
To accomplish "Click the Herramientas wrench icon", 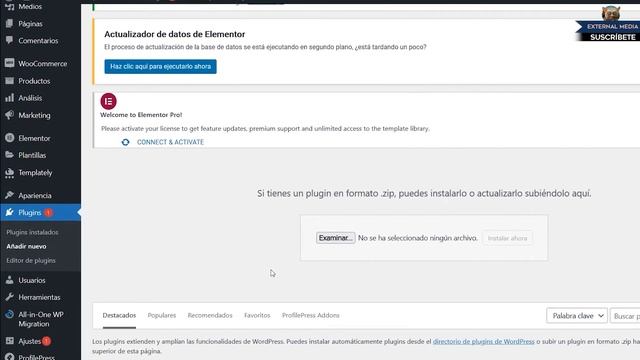I will pos(9,297).
